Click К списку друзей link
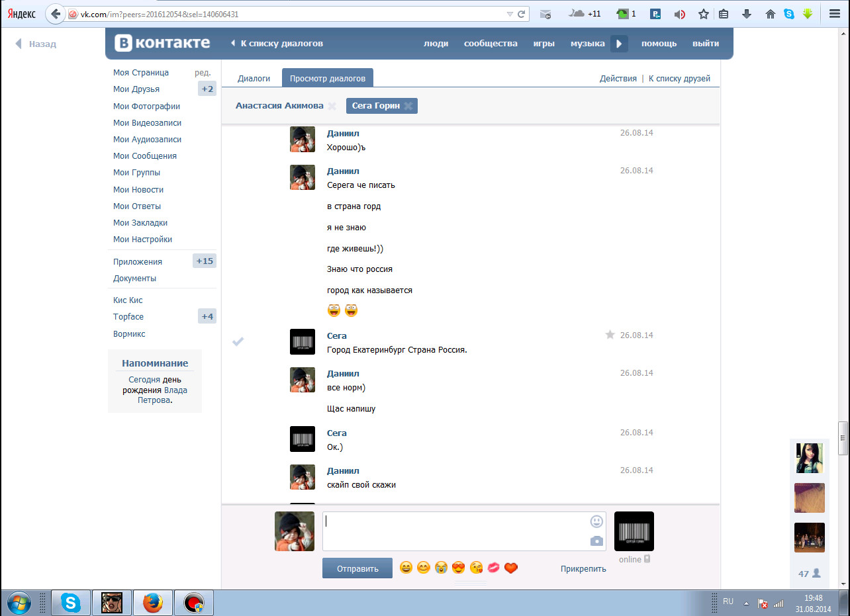The width and height of the screenshot is (850, 616). pyautogui.click(x=679, y=78)
